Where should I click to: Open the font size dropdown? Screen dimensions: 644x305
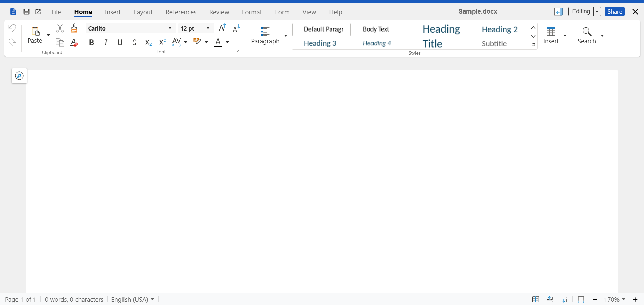click(x=207, y=28)
